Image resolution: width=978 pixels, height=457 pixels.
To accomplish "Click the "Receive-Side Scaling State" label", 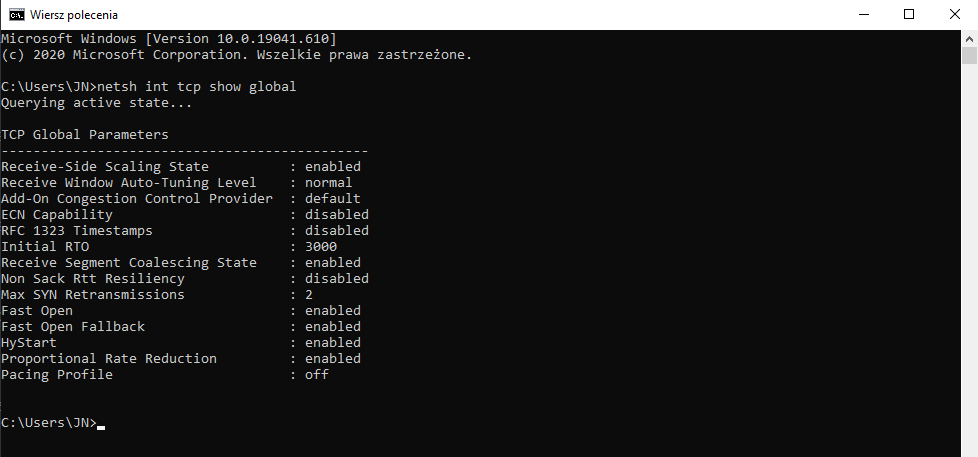I will coord(105,167).
